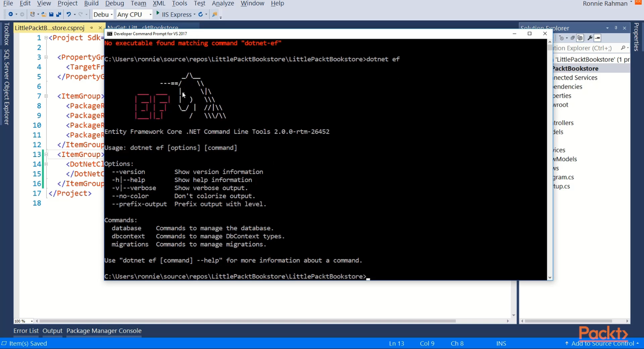
Task: Close the LittlePacktBookstore.csproj tab
Action: pyautogui.click(x=100, y=28)
